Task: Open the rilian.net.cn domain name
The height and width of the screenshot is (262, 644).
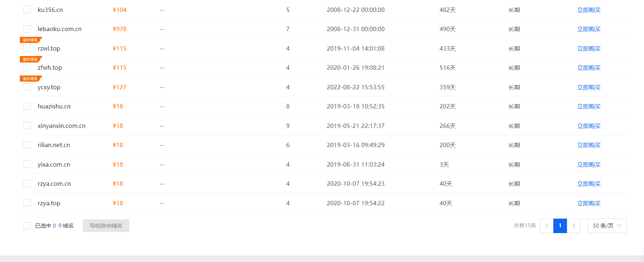Action: tap(54, 145)
